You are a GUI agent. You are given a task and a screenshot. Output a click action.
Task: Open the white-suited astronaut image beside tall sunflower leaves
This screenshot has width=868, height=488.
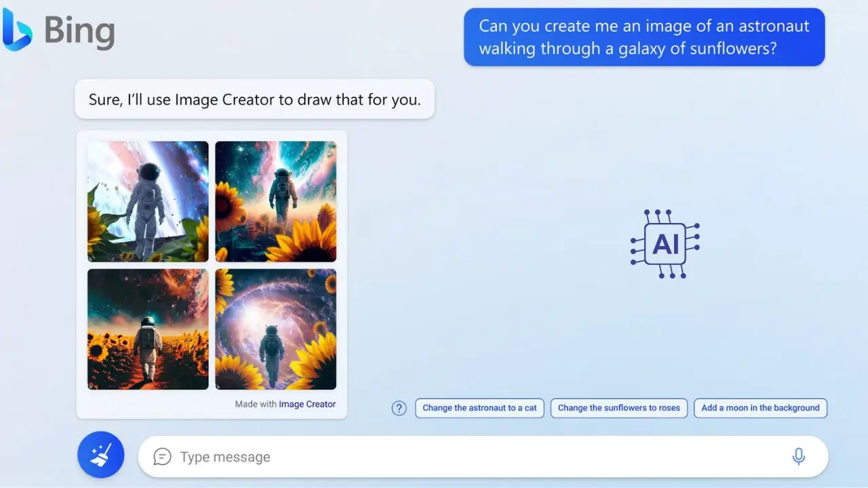pos(148,201)
